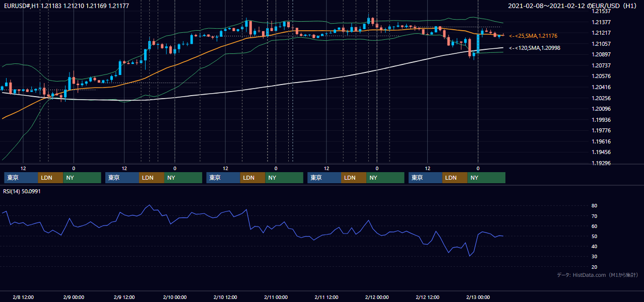The image size is (644, 302).
Task: Select the 2/11 00:00 time axis label
Action: pyautogui.click(x=276, y=297)
